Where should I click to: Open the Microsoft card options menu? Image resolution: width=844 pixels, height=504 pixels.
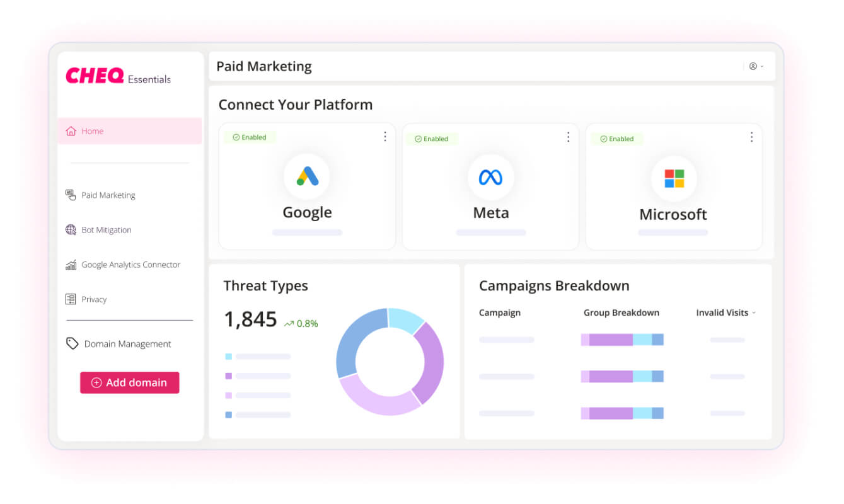751,137
